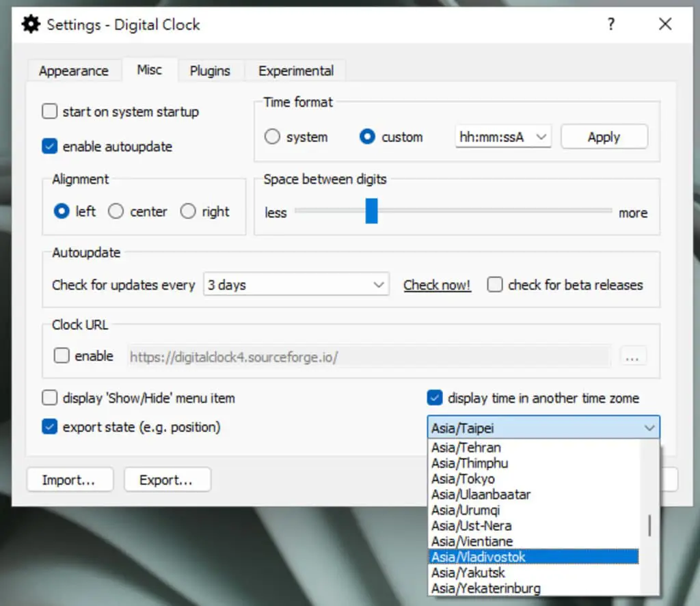
Task: Collapse the Asia/Taipei time zone dropdown
Action: tap(543, 428)
